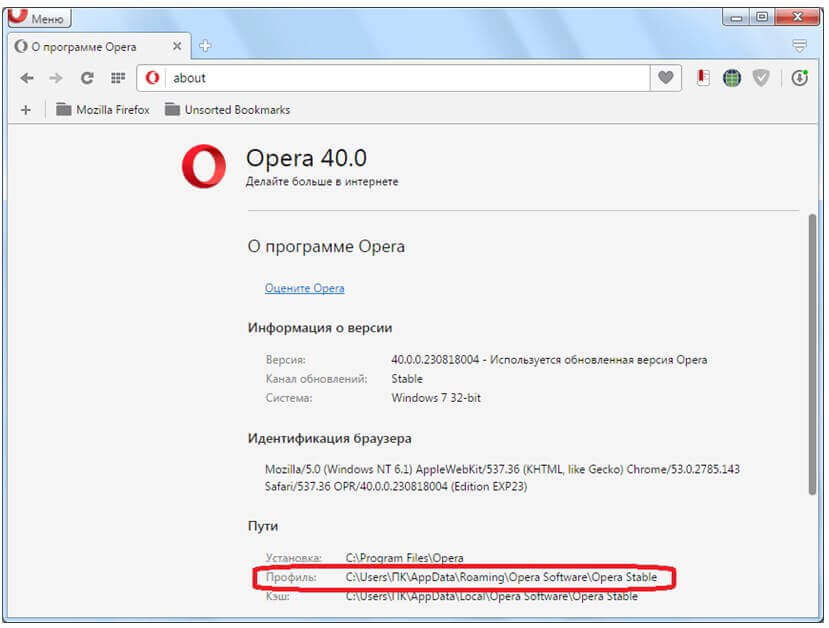Click the green globe extension icon
This screenshot has width=829, height=628.
tap(732, 78)
